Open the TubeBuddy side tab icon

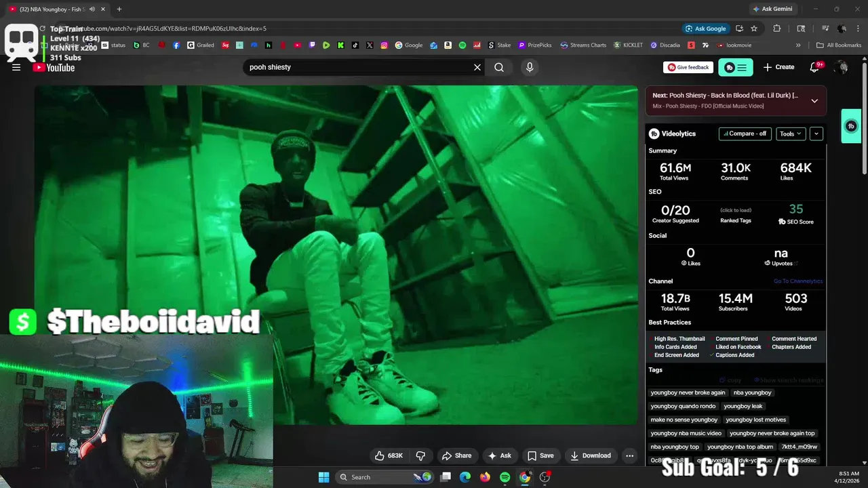851,126
